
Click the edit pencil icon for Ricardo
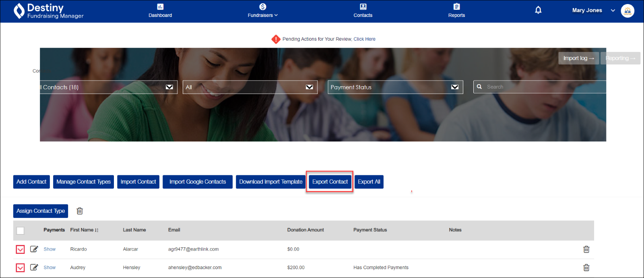point(34,249)
